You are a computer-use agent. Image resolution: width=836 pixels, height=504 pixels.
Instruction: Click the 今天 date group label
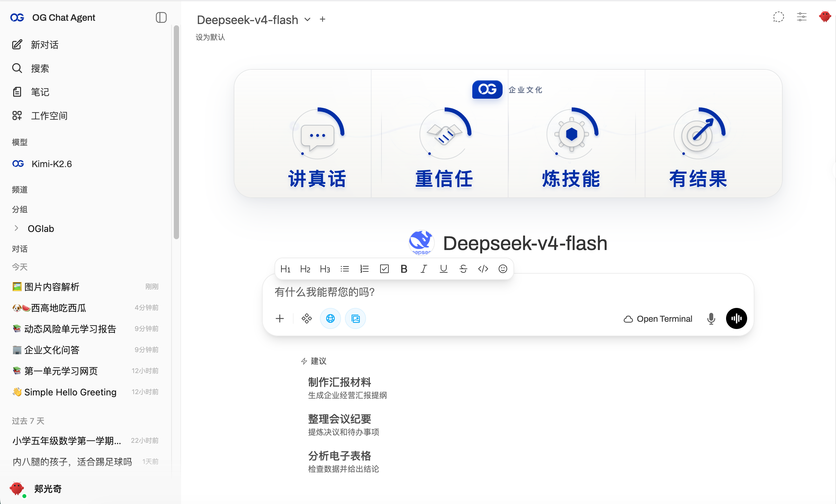pos(20,267)
